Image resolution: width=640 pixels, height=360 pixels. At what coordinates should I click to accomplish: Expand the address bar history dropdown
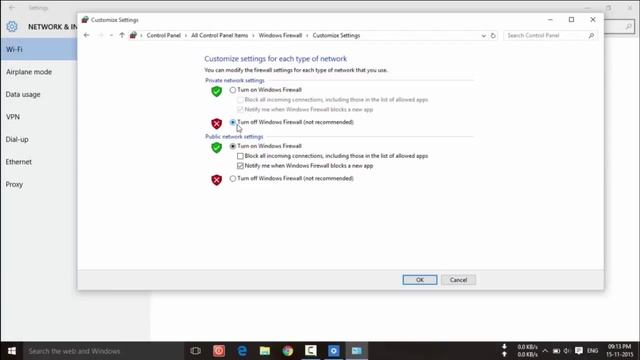point(484,36)
